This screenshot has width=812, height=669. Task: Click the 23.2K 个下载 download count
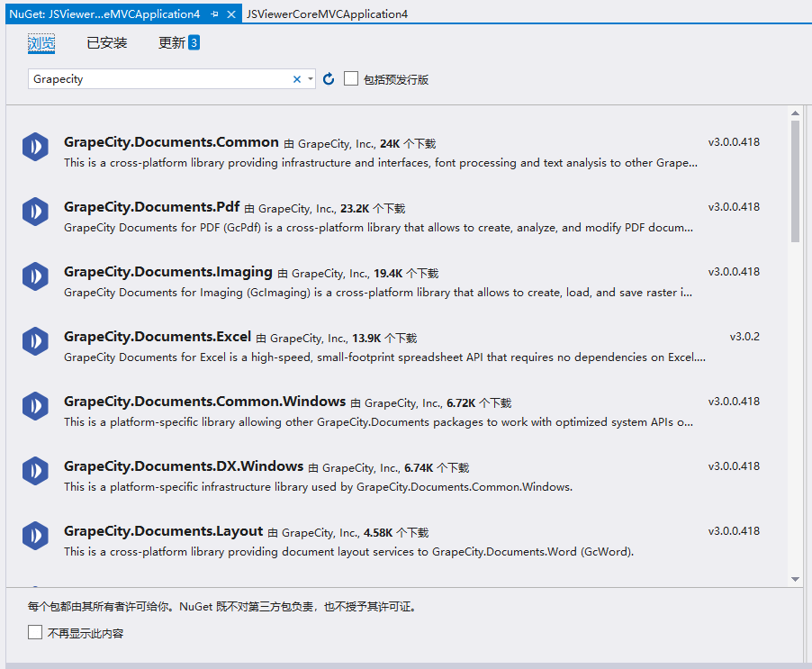point(373,209)
